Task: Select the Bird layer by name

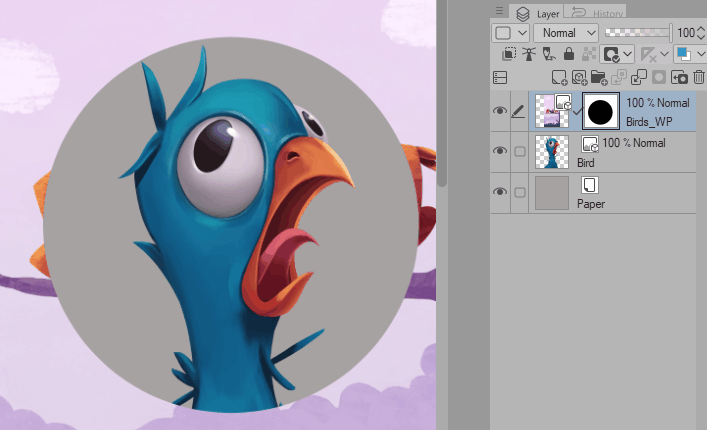Action: pyautogui.click(x=586, y=162)
